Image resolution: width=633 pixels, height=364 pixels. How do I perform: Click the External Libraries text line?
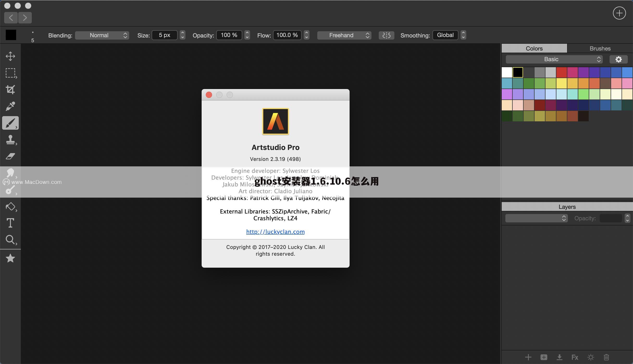[x=275, y=215]
